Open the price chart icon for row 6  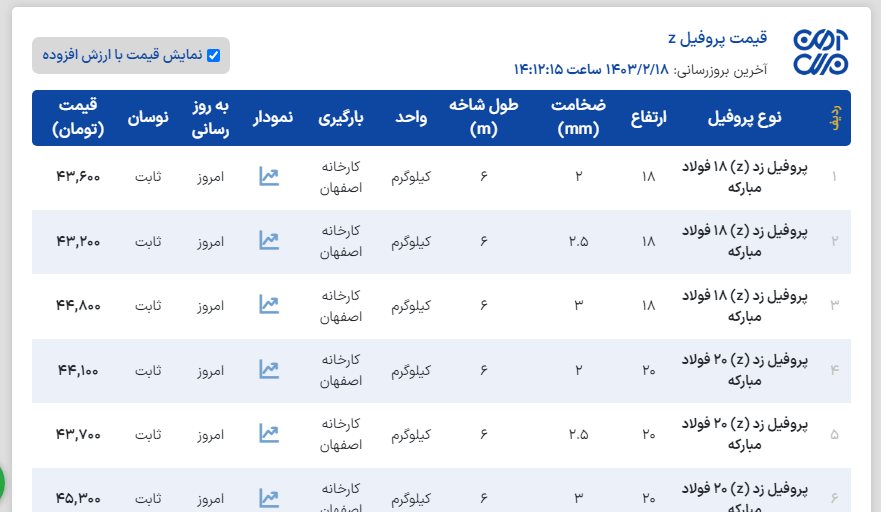click(x=268, y=497)
